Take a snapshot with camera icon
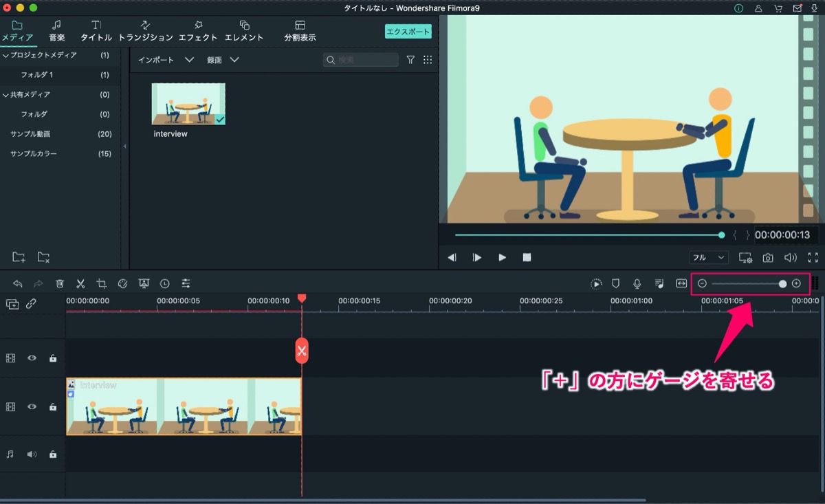The image size is (825, 504). 768,257
